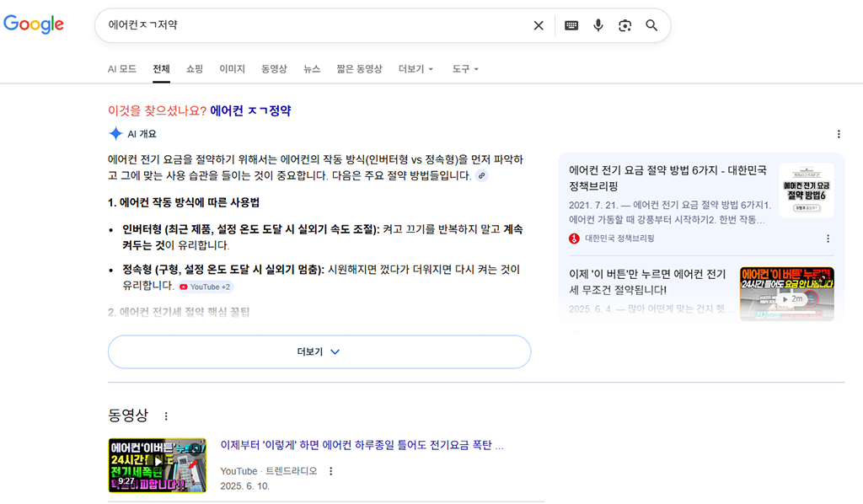Click the 동영상 section heading
This screenshot has width=863, height=504.
click(128, 416)
